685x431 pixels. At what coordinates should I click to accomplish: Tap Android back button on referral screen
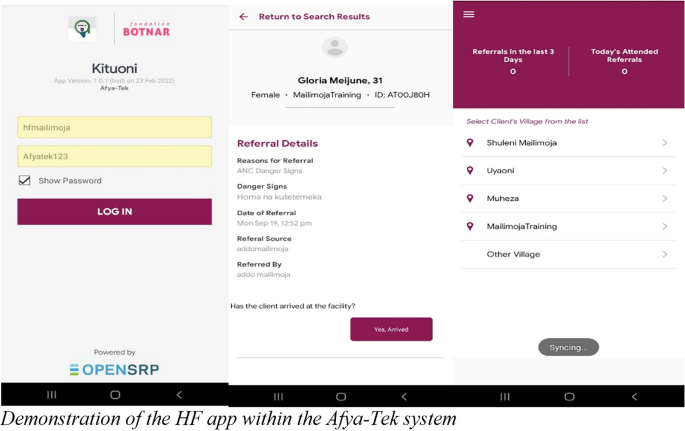(x=404, y=397)
